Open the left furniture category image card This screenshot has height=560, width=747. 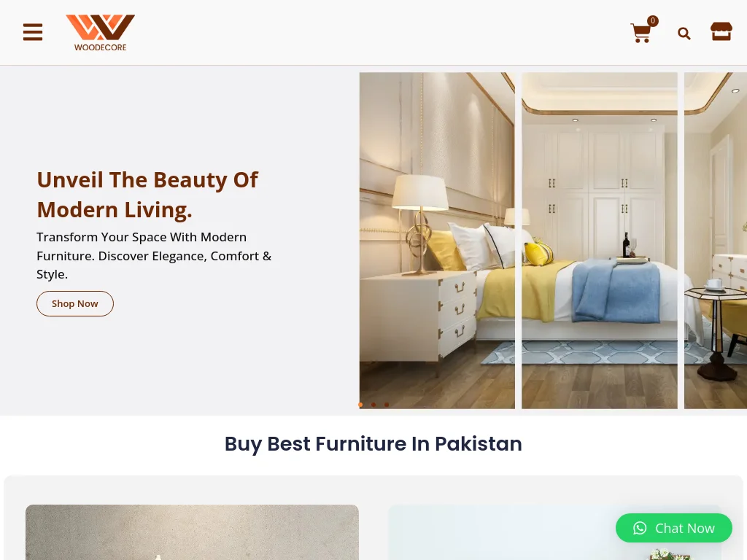coord(192,532)
